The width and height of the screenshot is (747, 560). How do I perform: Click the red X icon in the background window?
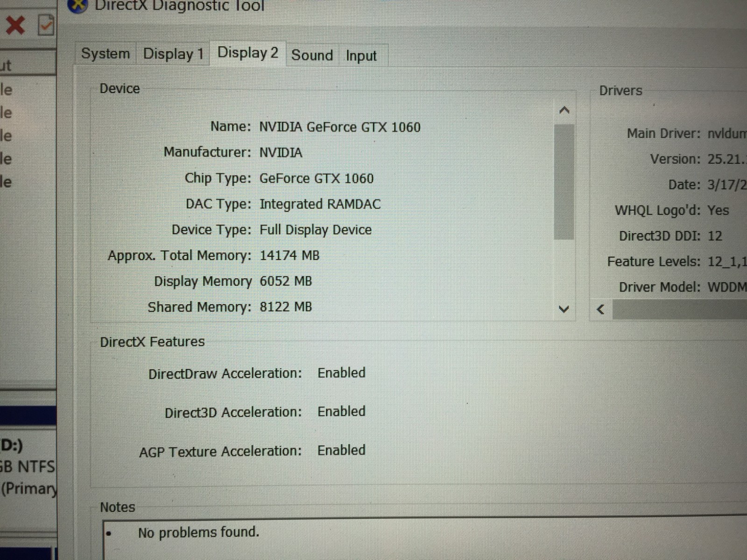coord(15,25)
